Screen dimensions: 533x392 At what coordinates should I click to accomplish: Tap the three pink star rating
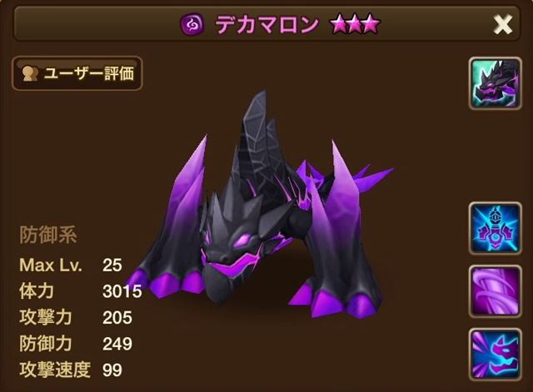click(x=355, y=24)
